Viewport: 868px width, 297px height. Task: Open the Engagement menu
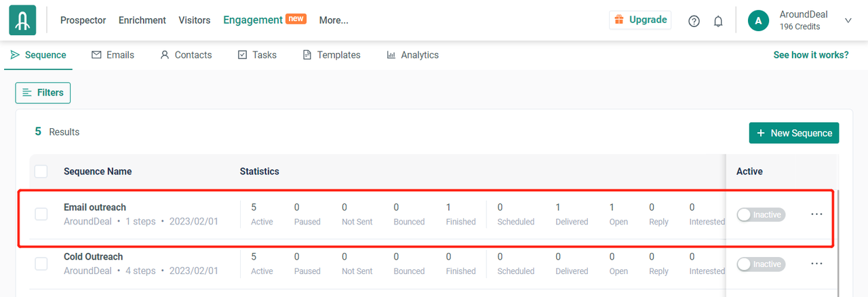253,20
